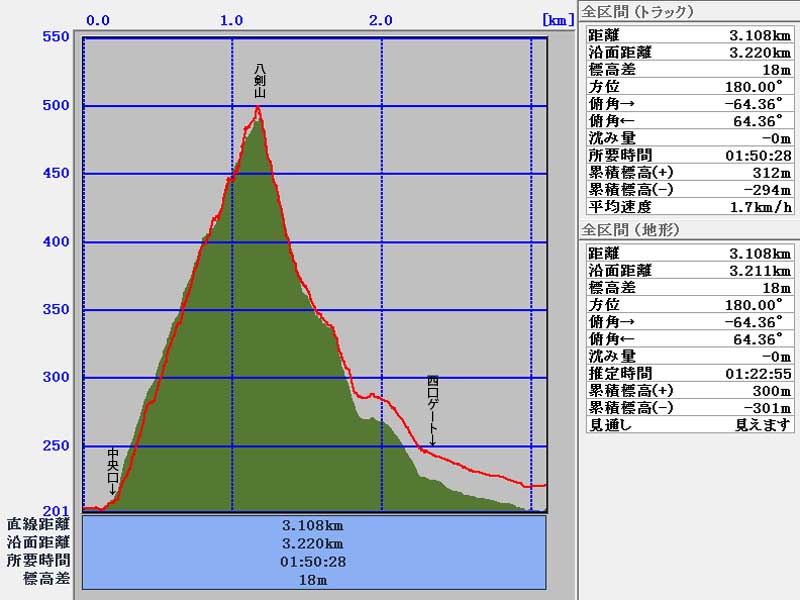
Task: Click the 八剣山 peak label on the graph
Action: click(x=259, y=82)
